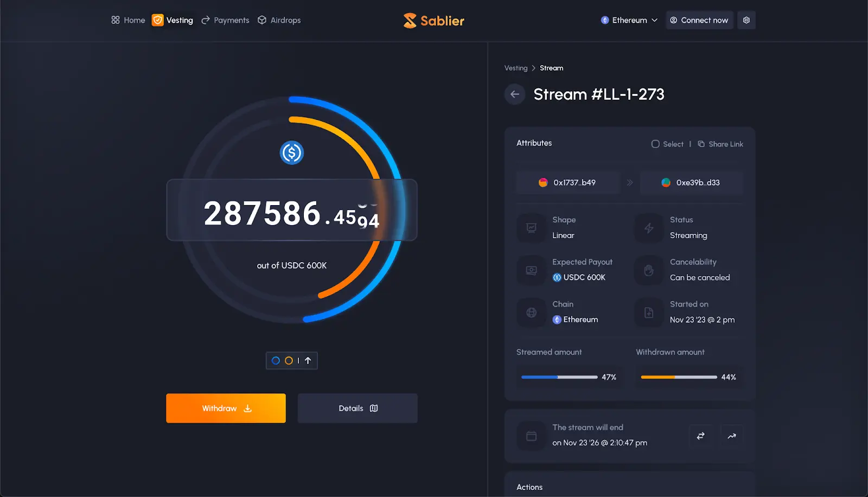The height and width of the screenshot is (497, 868).
Task: Click the Actions section heading
Action: click(x=529, y=487)
